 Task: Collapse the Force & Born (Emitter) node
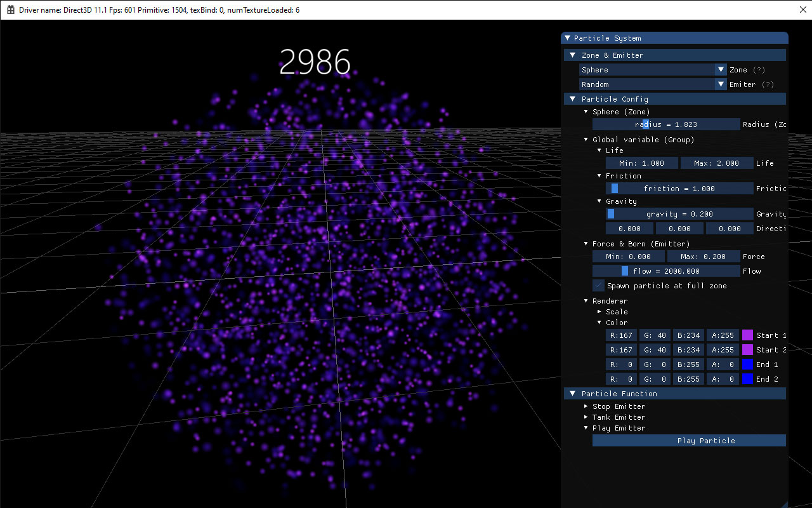(586, 244)
